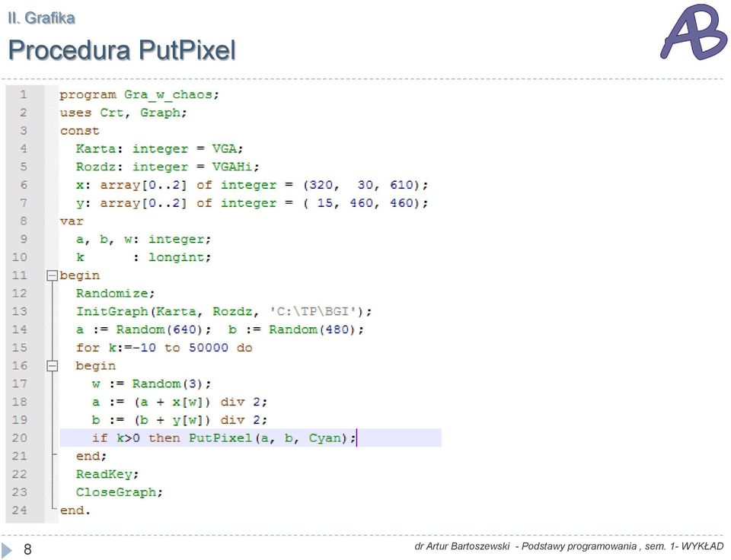Click the slide arrow marker beside page number 8
Image resolution: width=731 pixels, height=560 pixels.
[x=7, y=549]
